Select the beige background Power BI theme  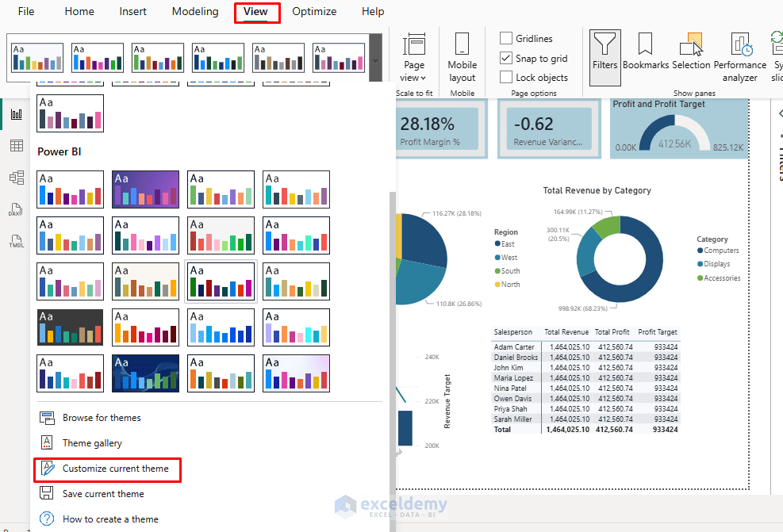[x=145, y=281]
